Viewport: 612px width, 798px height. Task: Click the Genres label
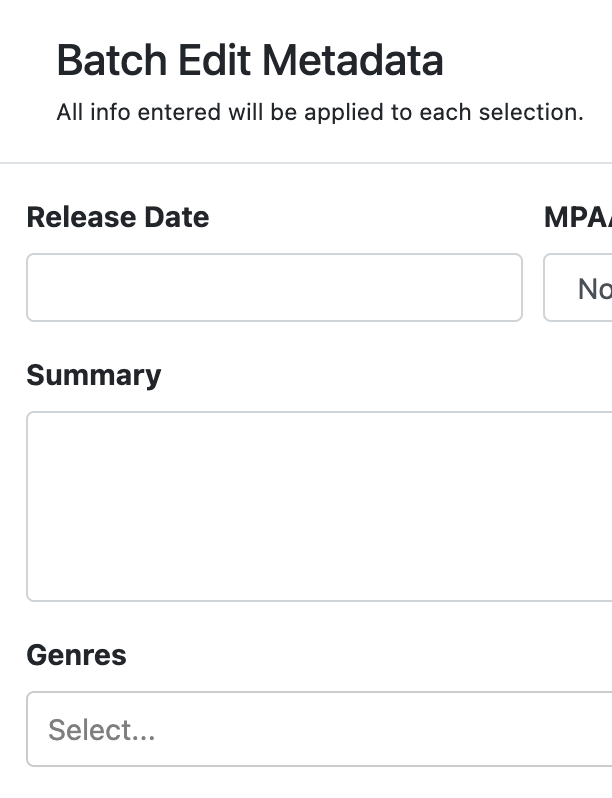pyautogui.click(x=77, y=655)
